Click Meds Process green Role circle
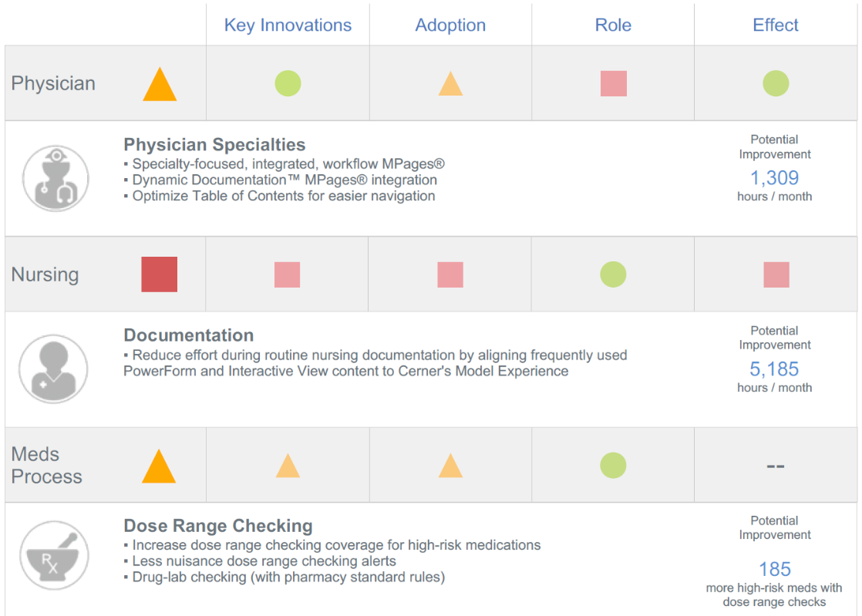862x616 pixels. [613, 466]
